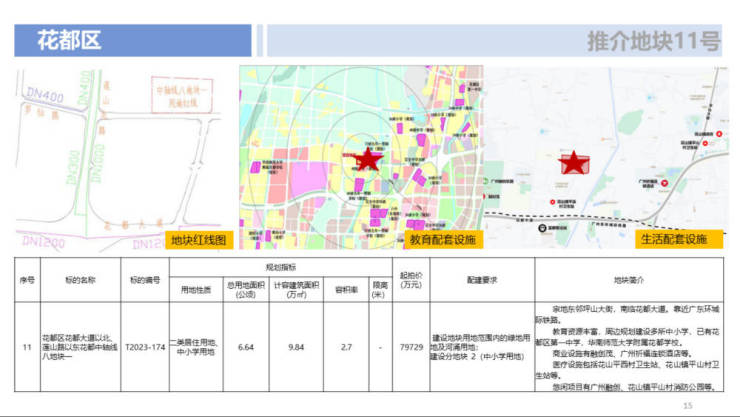The width and height of the screenshot is (740, 417).
Task: Click the 规划指标 table header
Action: click(x=280, y=267)
